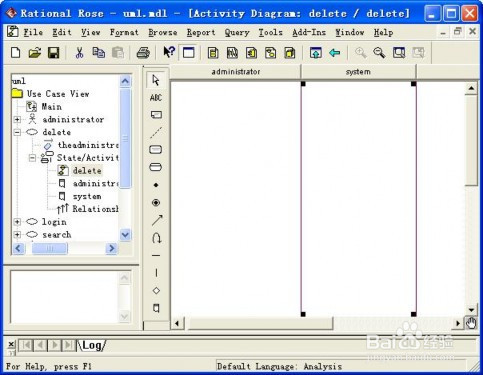Click browser tree scroll down arrow

[x=125, y=235]
